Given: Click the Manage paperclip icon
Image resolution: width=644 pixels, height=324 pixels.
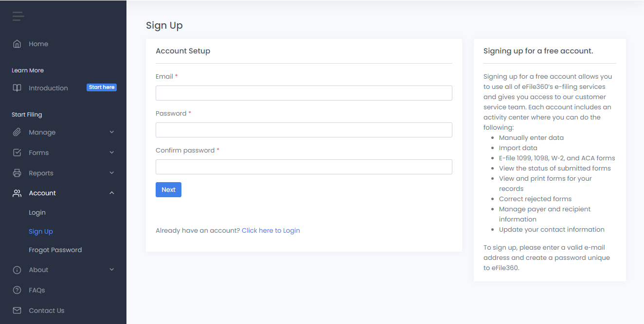Looking at the screenshot, I should click(17, 132).
